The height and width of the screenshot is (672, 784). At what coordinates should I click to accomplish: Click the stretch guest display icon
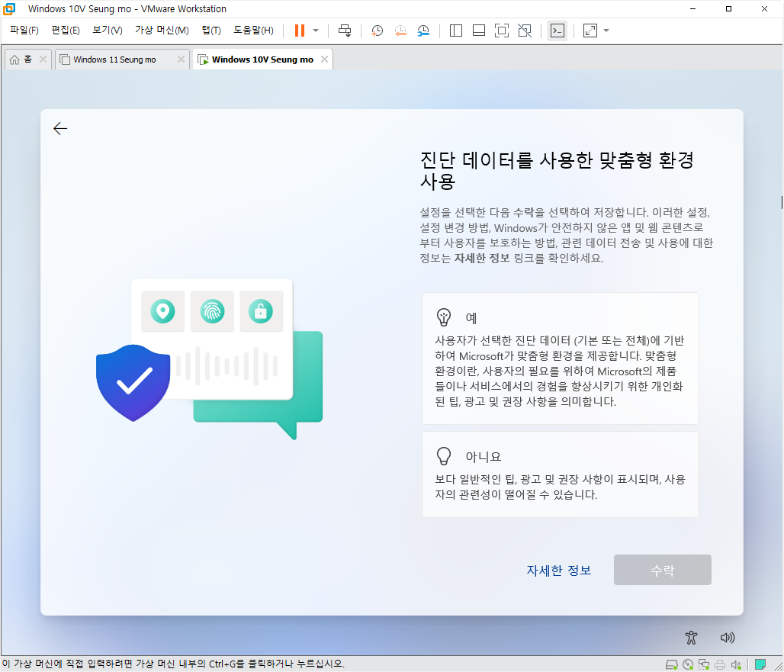click(590, 31)
